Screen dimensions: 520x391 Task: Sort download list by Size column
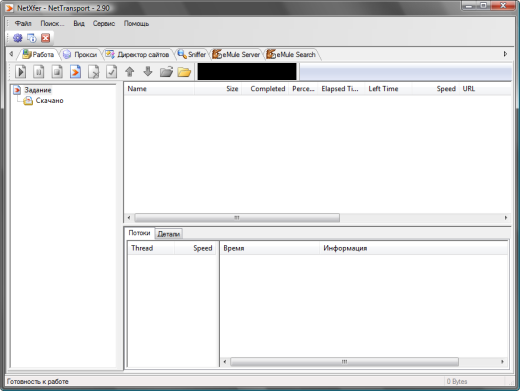[x=218, y=89]
